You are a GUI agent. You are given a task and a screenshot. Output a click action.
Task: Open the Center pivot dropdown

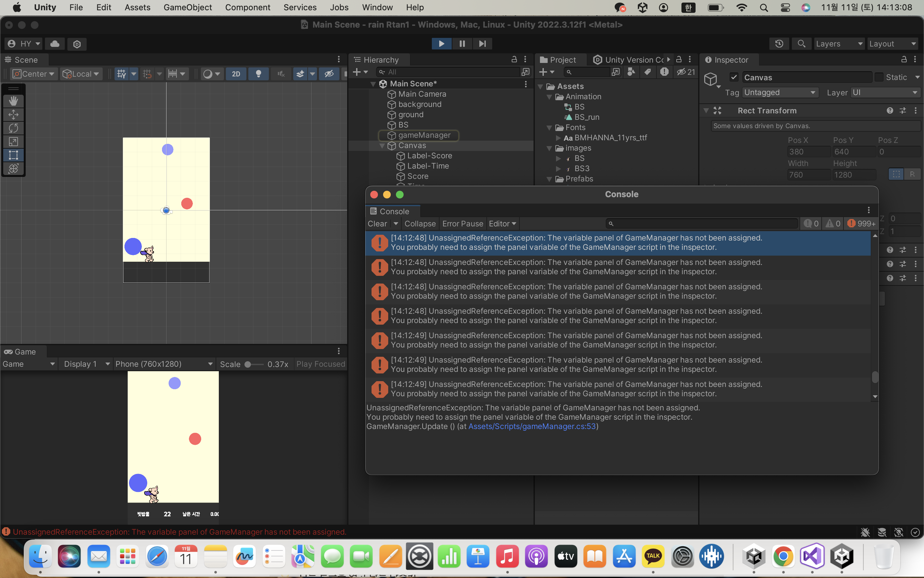(34, 74)
